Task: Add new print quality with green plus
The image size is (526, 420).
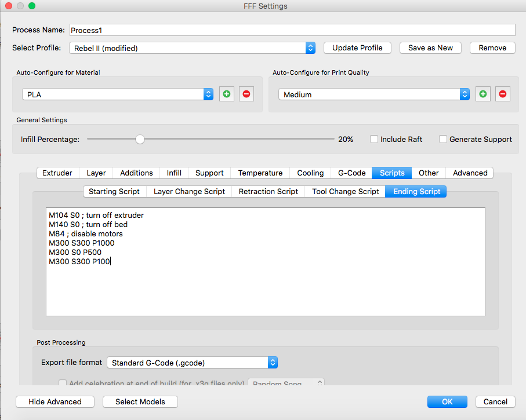Action: click(483, 94)
